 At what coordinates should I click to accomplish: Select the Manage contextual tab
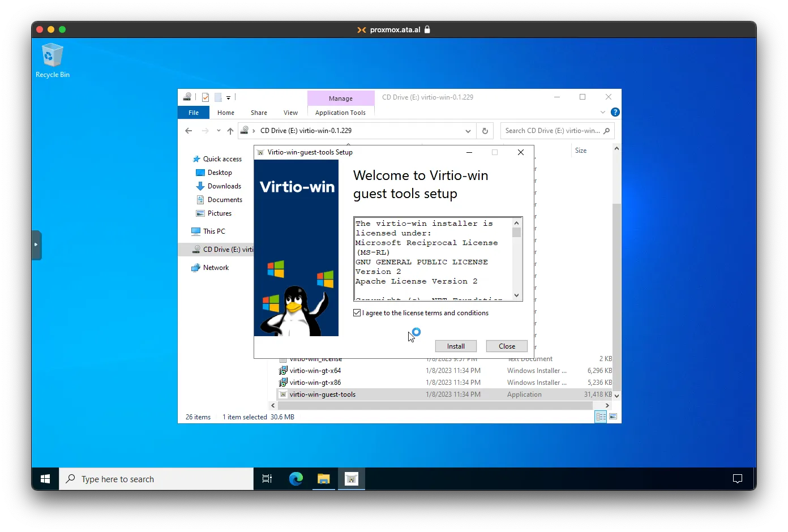341,98
